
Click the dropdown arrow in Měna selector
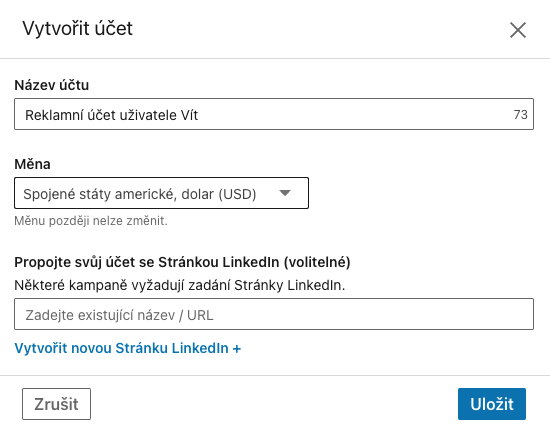pyautogui.click(x=285, y=193)
